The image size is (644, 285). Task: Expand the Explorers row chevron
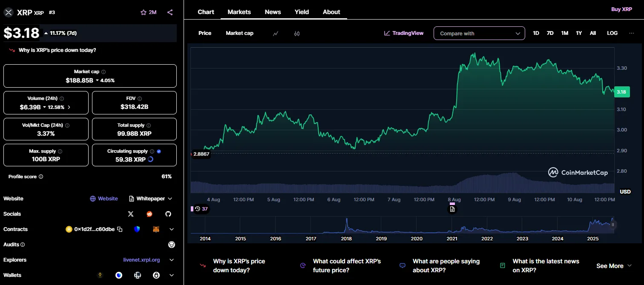tap(172, 260)
